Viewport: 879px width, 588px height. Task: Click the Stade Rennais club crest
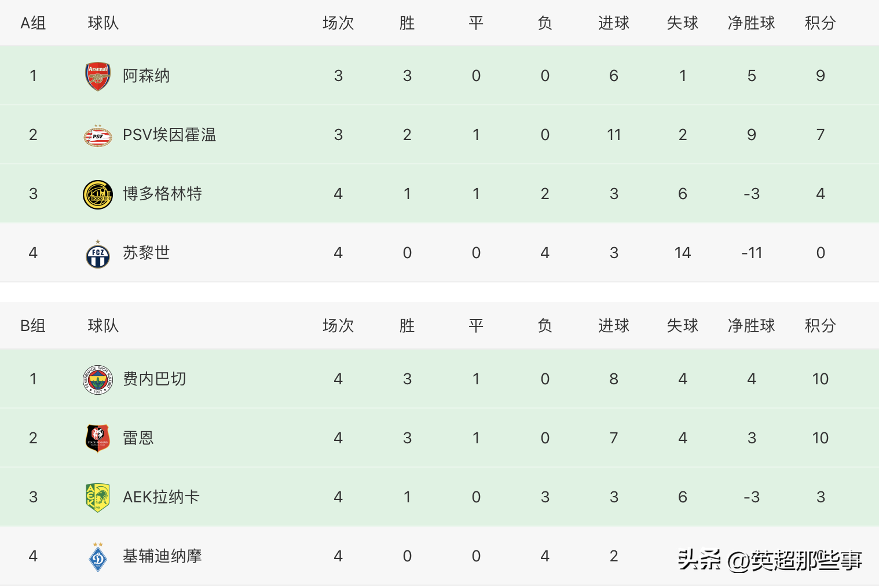98,438
